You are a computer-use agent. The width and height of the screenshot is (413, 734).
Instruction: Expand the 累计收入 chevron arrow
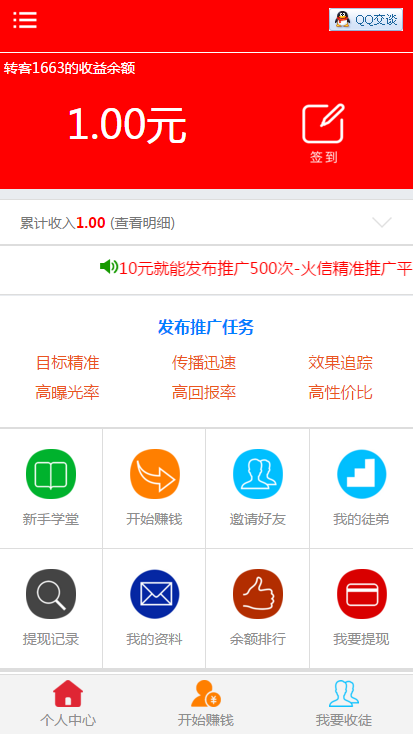pos(382,222)
